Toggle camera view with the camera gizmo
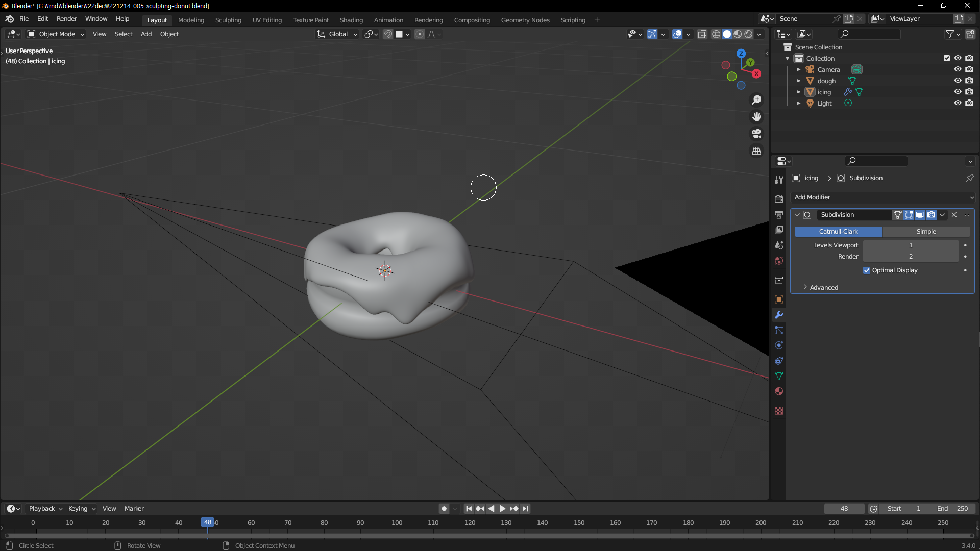 coord(756,134)
